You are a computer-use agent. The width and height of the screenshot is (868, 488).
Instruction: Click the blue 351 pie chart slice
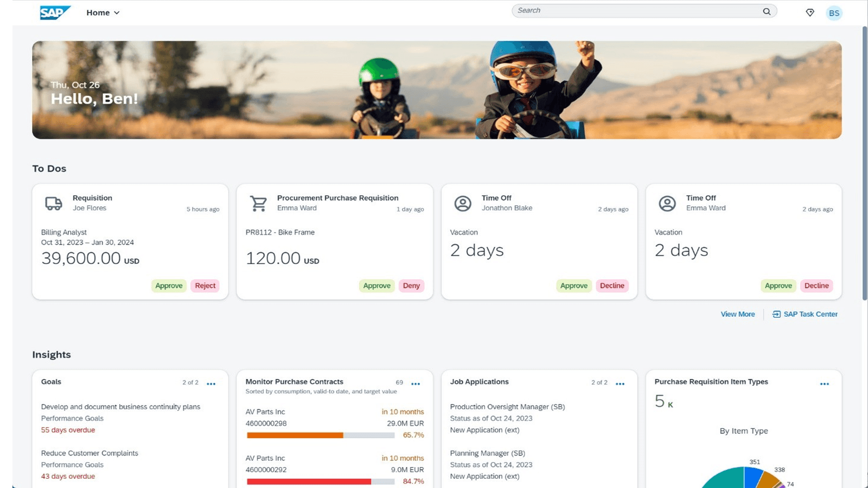coord(752,477)
